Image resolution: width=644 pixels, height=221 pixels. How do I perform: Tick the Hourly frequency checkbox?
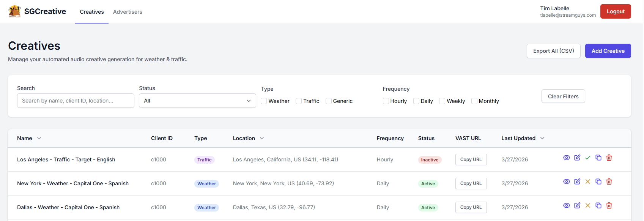pyautogui.click(x=386, y=101)
